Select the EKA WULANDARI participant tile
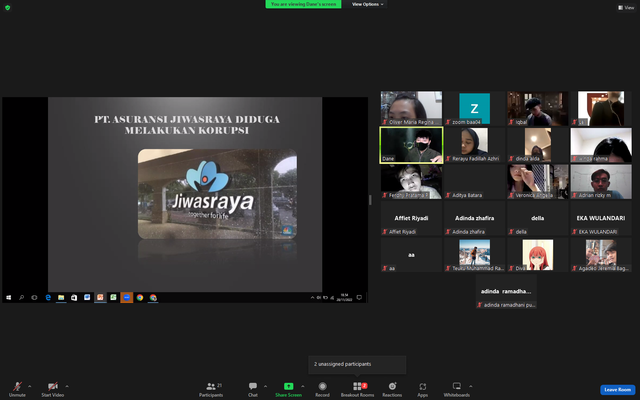The image size is (640, 400). click(601, 218)
